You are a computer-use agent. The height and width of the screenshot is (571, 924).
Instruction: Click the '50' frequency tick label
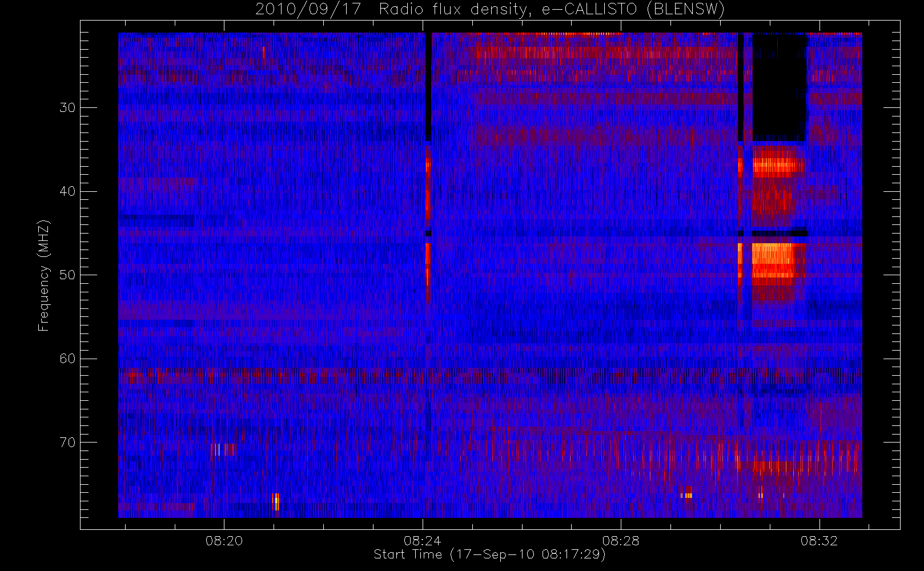pyautogui.click(x=67, y=275)
